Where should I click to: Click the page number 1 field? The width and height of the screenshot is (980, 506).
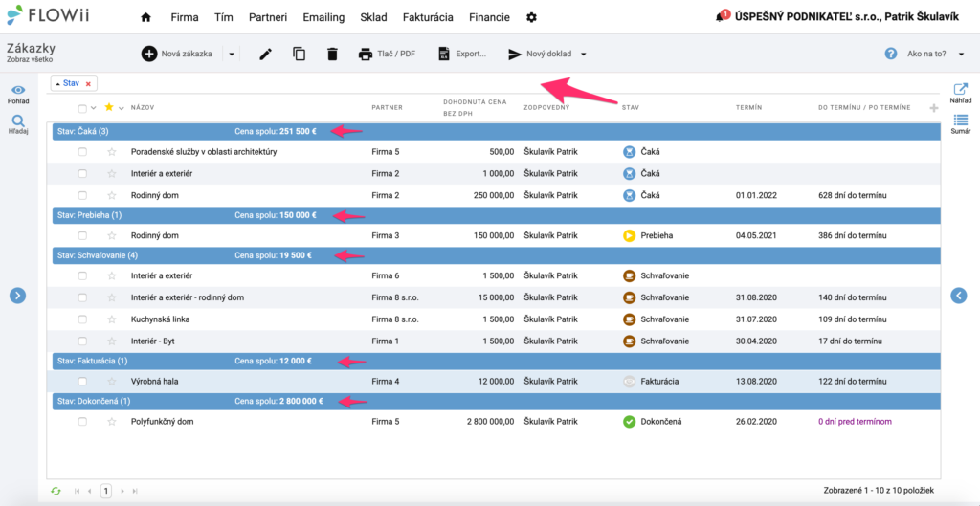click(x=106, y=491)
